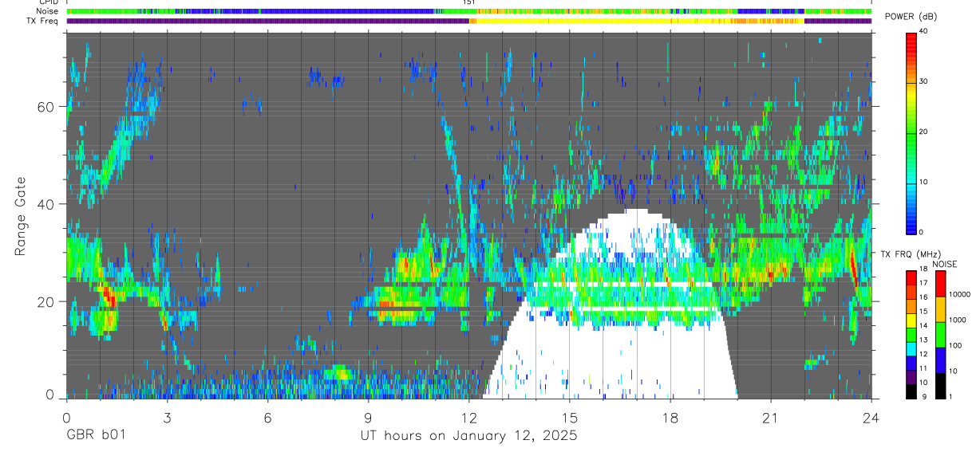Click the TX Freq row label above the plot

(43, 21)
